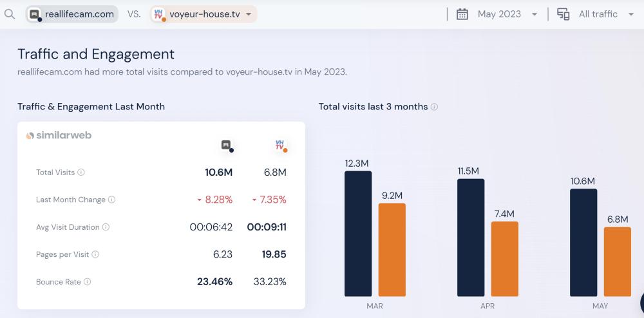Viewport: 644px width, 318px height.
Task: Click the info icon beside Bounce Rate
Action: (x=88, y=282)
